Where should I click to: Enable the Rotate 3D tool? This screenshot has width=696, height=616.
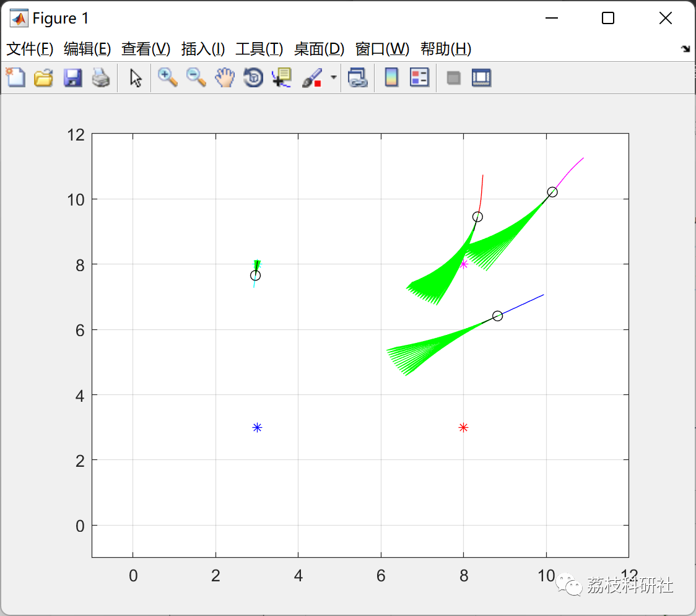253,77
